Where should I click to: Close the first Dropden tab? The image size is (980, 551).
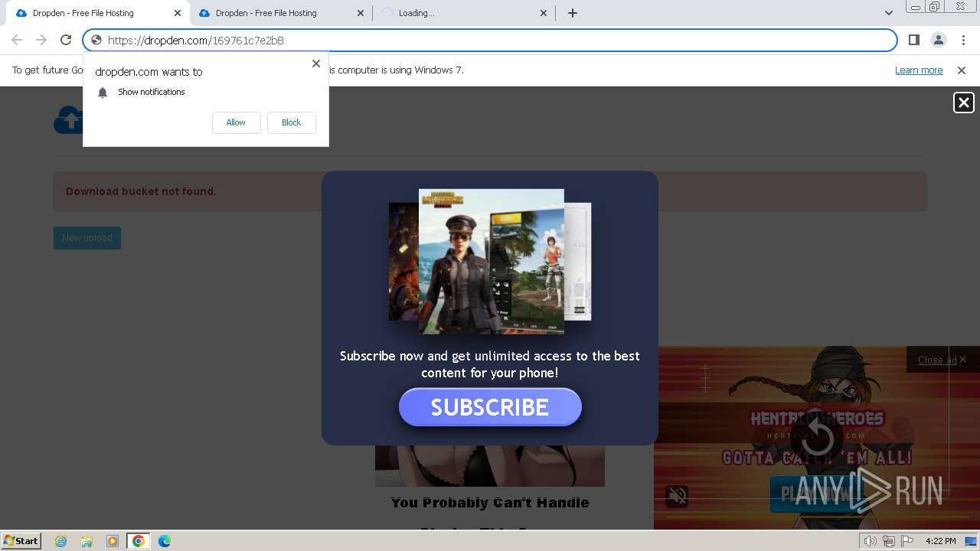[x=177, y=13]
